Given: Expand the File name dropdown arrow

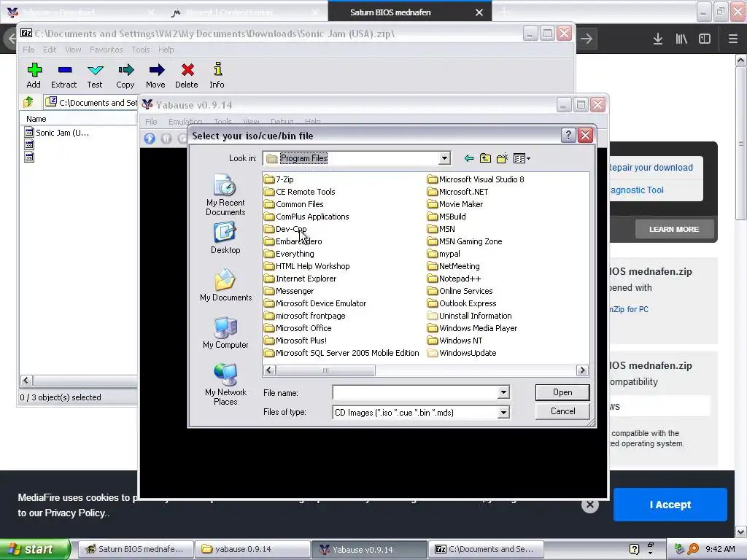Looking at the screenshot, I should 503,392.
